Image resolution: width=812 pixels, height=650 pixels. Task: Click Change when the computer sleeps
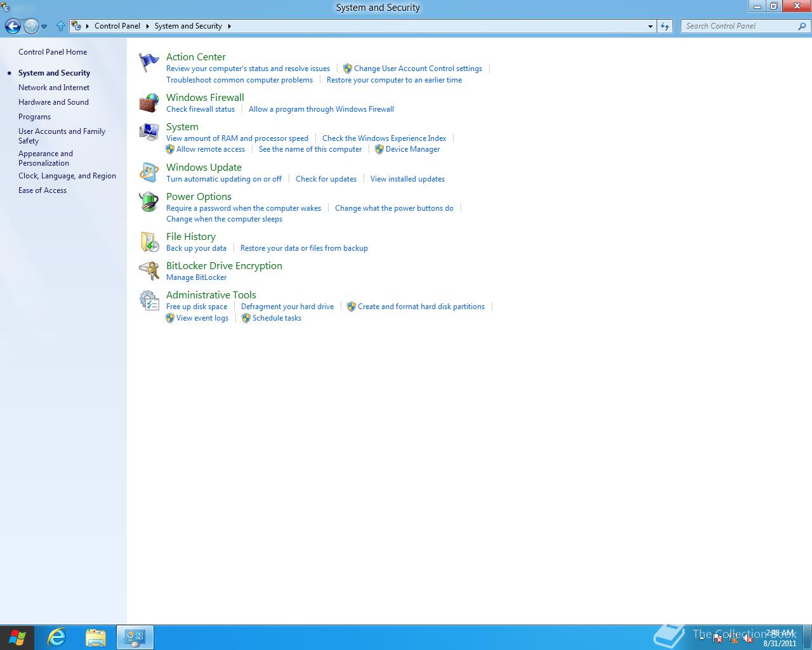224,219
